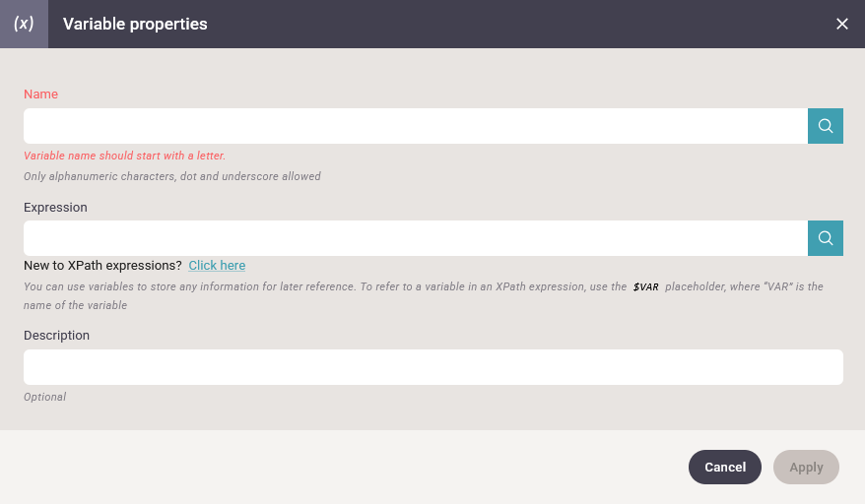The image size is (865, 504).
Task: Cancel the variable properties changes
Action: 725,467
